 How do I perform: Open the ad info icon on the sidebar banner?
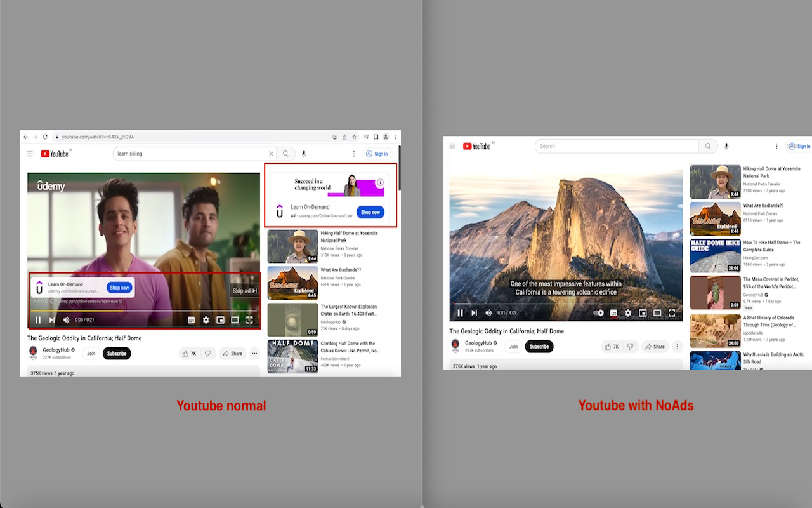point(380,182)
